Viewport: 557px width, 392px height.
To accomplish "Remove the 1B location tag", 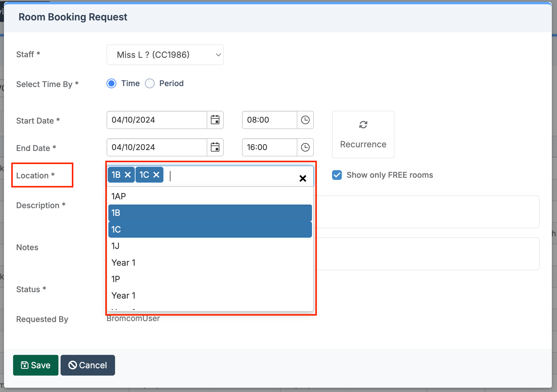I will coord(128,175).
